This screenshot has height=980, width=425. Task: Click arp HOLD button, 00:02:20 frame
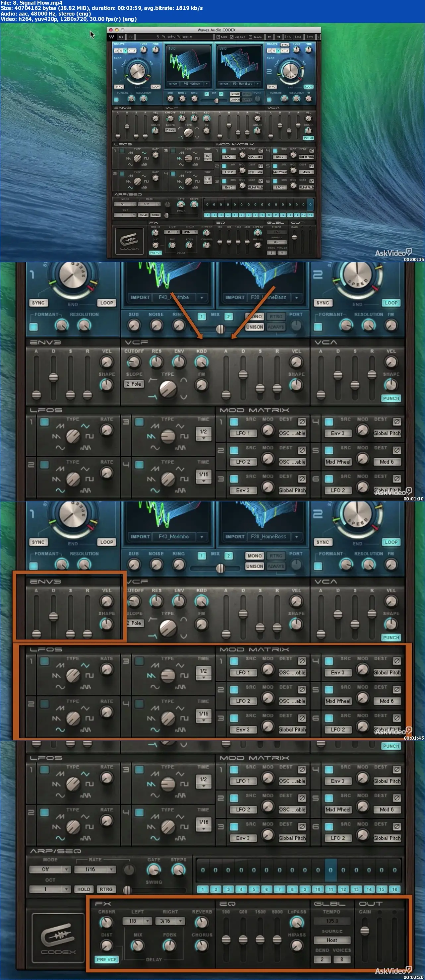[x=84, y=889]
